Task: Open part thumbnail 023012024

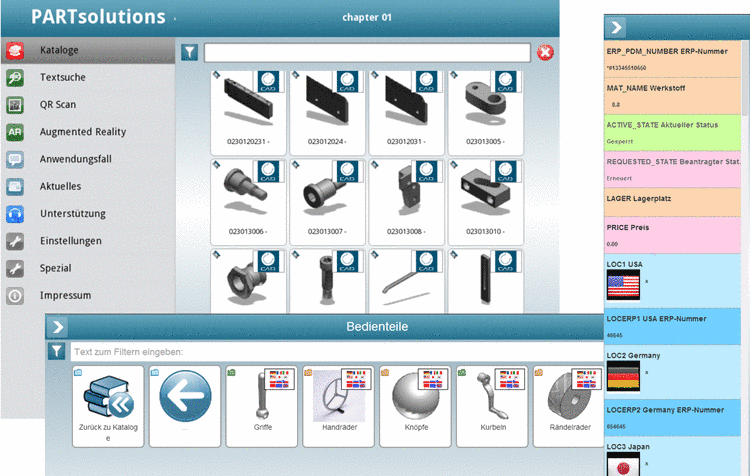Action: [x=327, y=112]
